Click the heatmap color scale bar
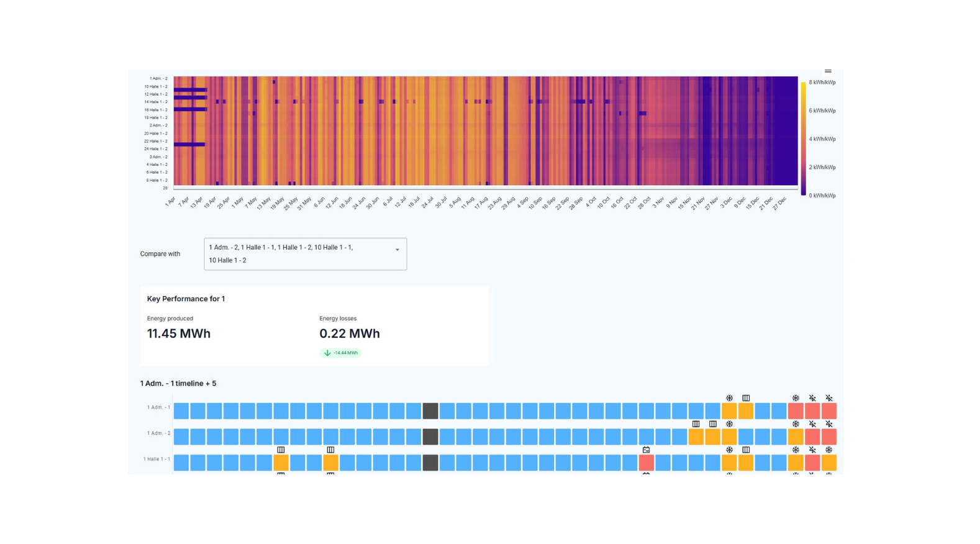Viewport: 980px width, 544px height. 803,138
